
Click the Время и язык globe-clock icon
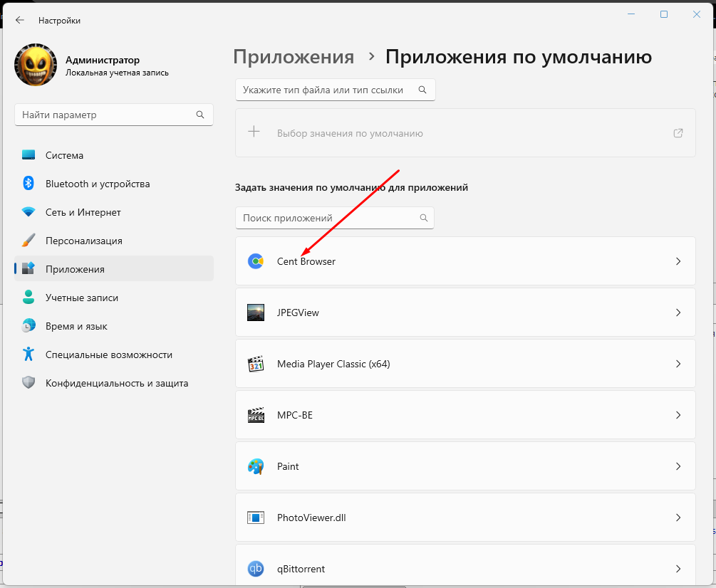[28, 326]
